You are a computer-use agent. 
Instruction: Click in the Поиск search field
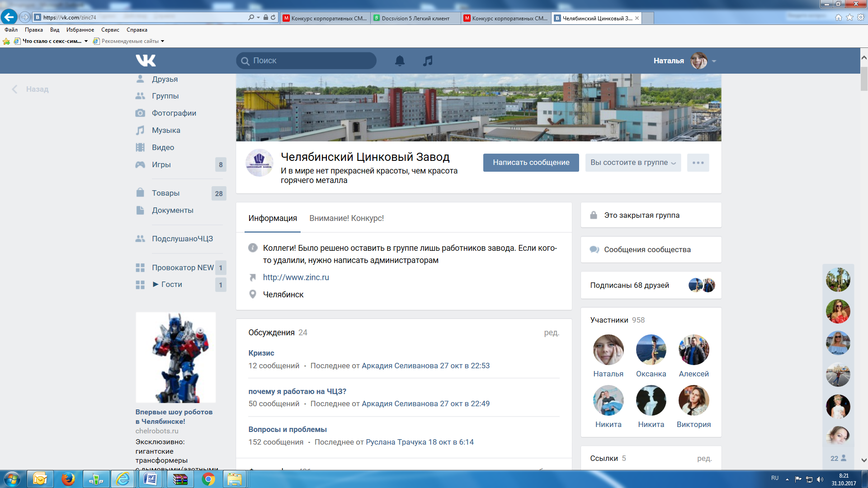point(306,61)
